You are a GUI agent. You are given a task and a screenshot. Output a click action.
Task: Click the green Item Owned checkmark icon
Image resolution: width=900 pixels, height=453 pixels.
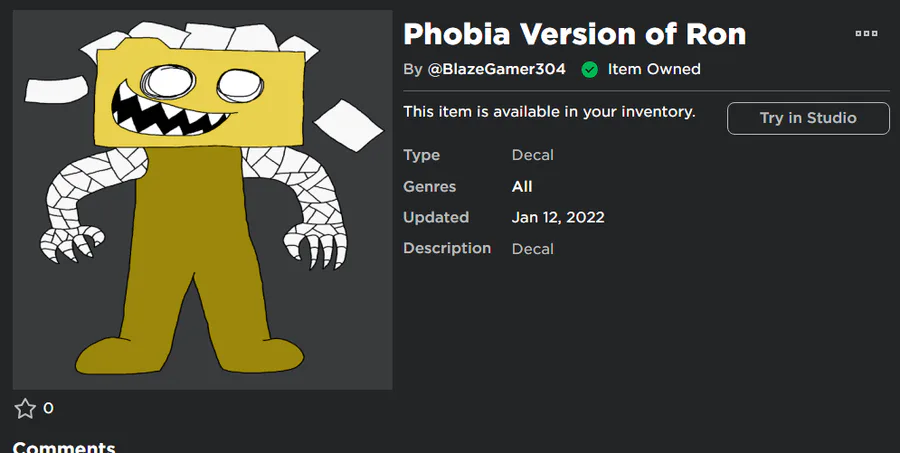(x=589, y=69)
